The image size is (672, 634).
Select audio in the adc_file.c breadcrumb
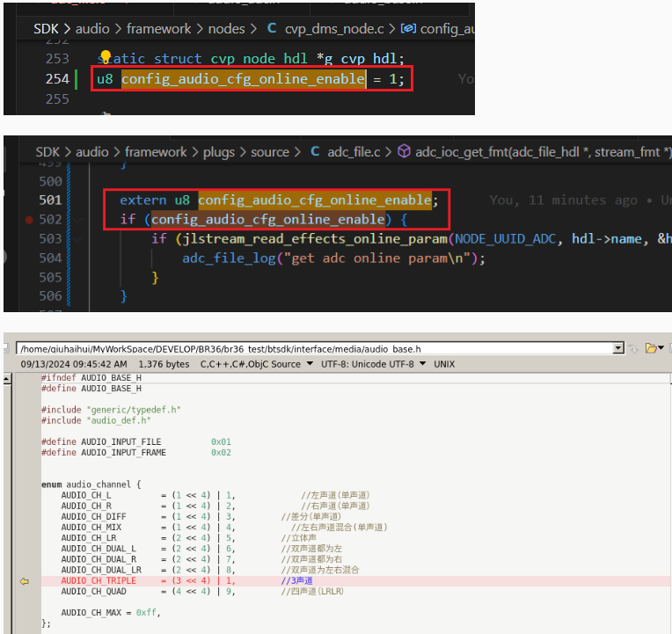[92, 151]
